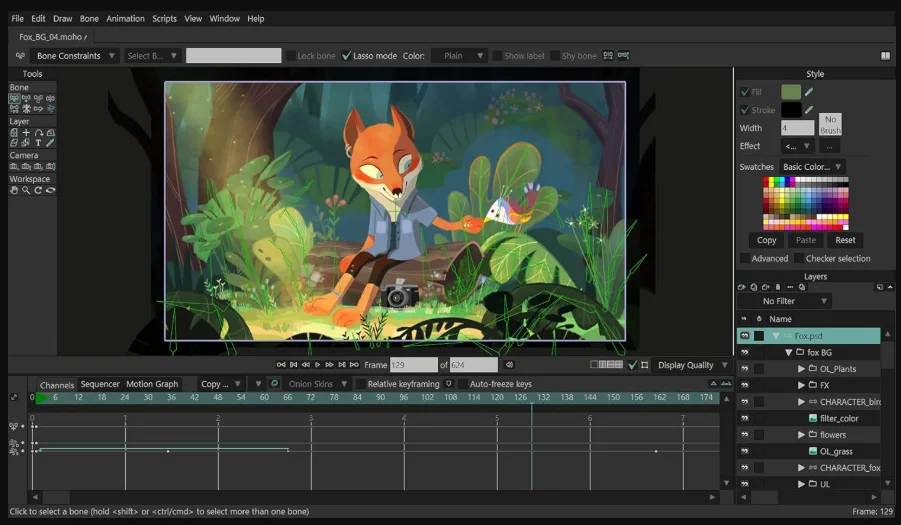The image size is (901, 525).
Task: Click the onion skin green circle icon
Action: point(275,384)
